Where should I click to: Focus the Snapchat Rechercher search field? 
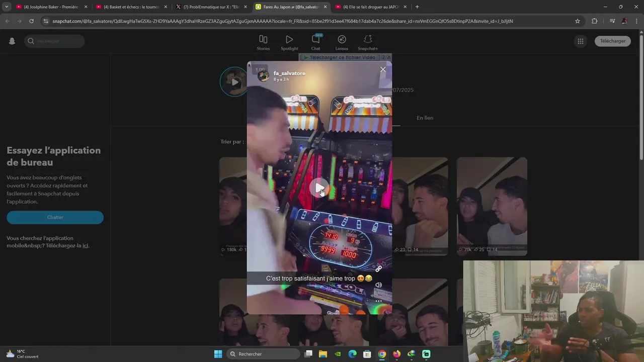click(x=54, y=41)
